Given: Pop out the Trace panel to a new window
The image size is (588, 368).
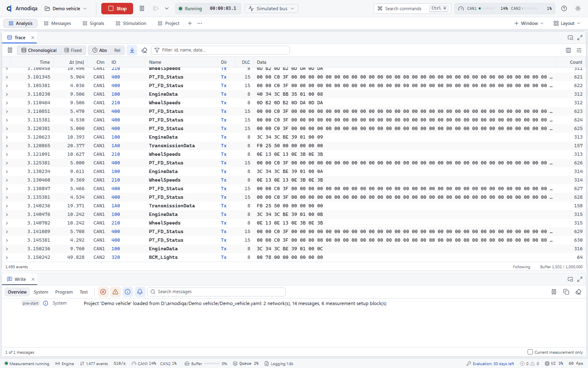Looking at the screenshot, I should point(570,38).
